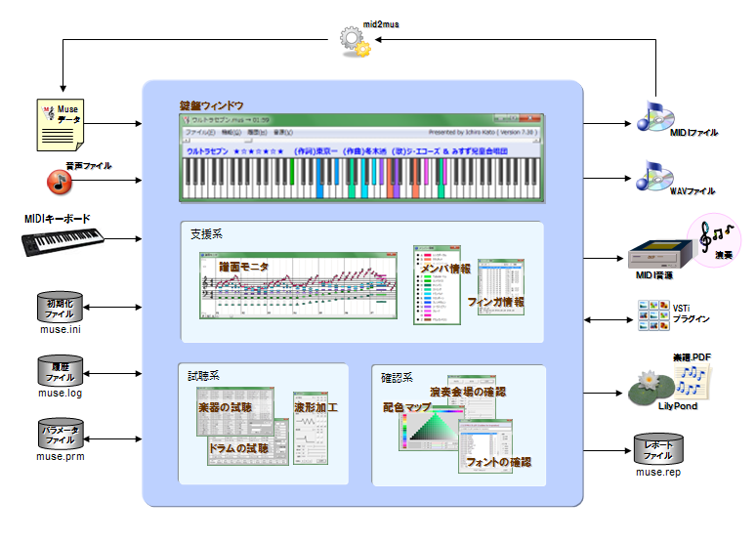Click the WAVファイル output icon
The width and height of the screenshot is (756, 542).
pyautogui.click(x=652, y=177)
